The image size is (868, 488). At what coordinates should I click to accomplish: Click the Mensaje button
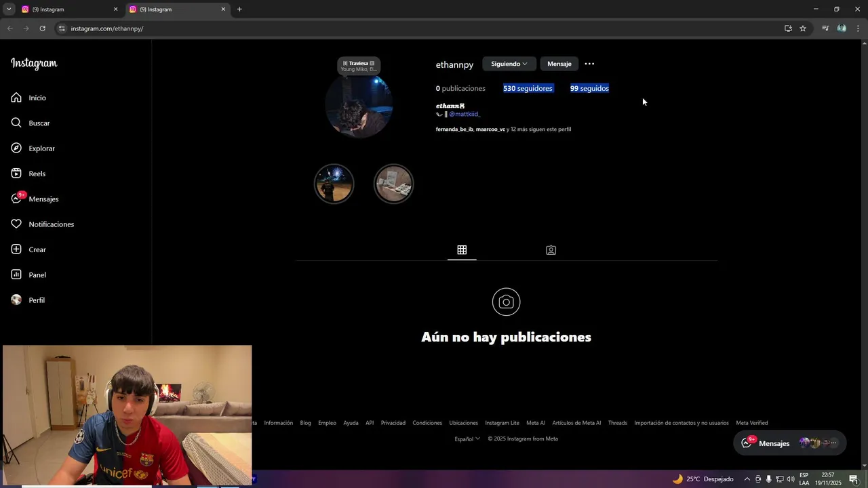click(559, 64)
